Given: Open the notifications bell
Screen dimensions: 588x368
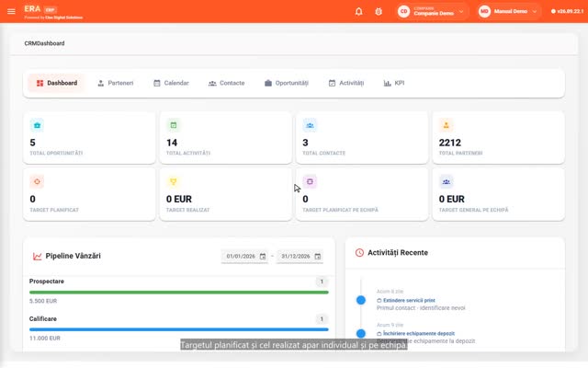Looking at the screenshot, I should pos(358,12).
